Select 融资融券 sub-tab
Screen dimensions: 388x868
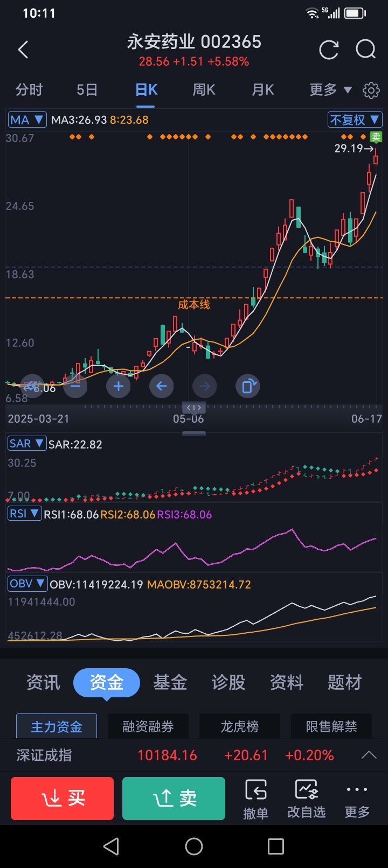[x=148, y=726]
